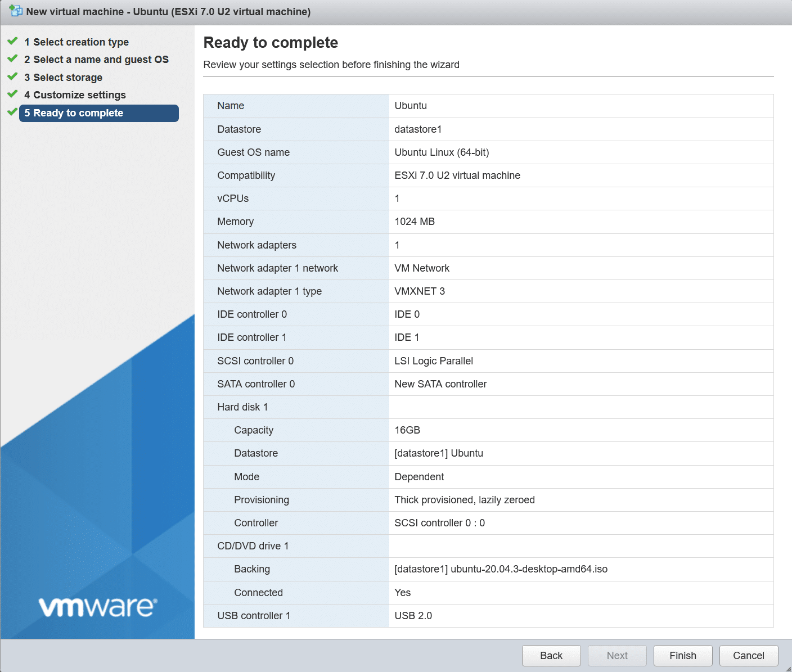The height and width of the screenshot is (672, 792).
Task: Click the ubuntu-20.04.3-desktop-amd64.iso backing value
Action: click(x=501, y=569)
